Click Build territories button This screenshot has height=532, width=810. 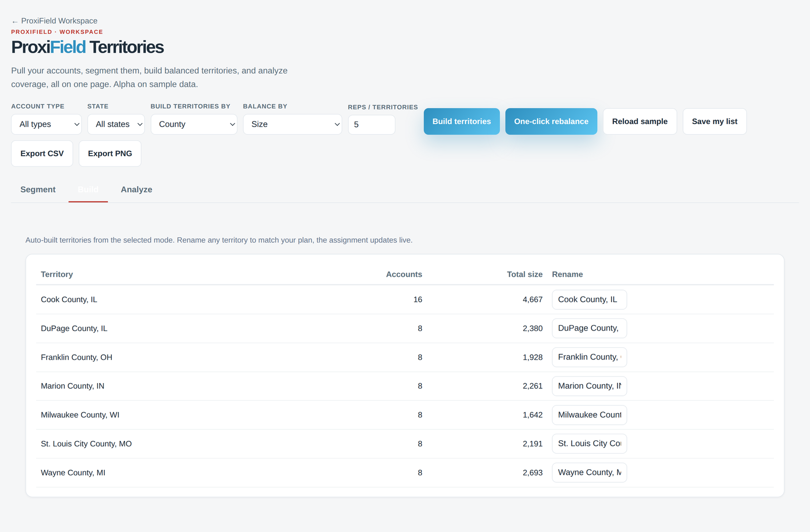[x=462, y=121]
